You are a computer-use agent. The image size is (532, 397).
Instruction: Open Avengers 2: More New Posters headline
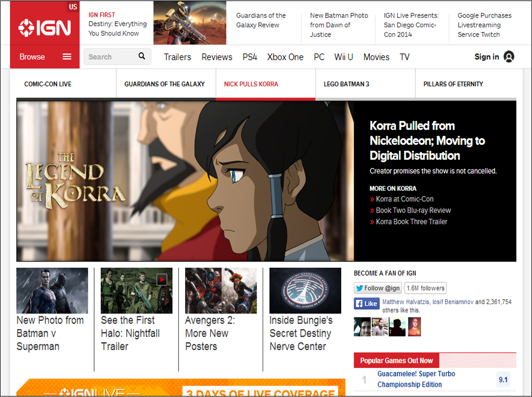(210, 333)
